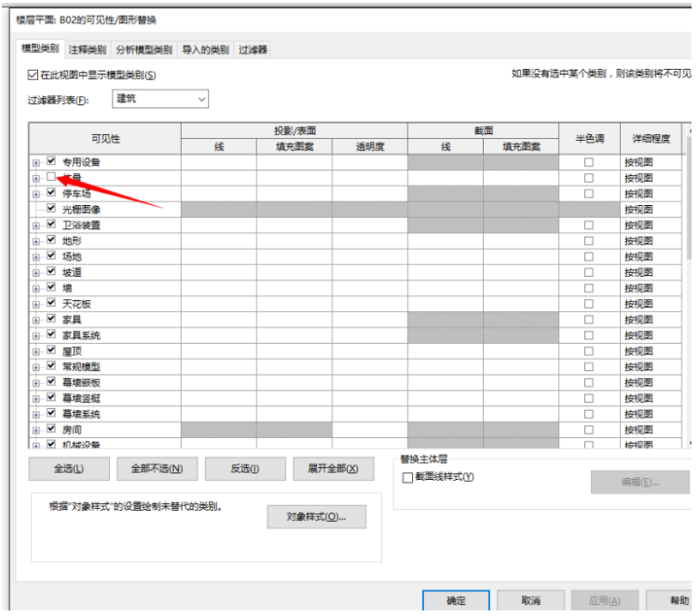
Task: Uncheck visibility of 停车场
Action: click(51, 193)
